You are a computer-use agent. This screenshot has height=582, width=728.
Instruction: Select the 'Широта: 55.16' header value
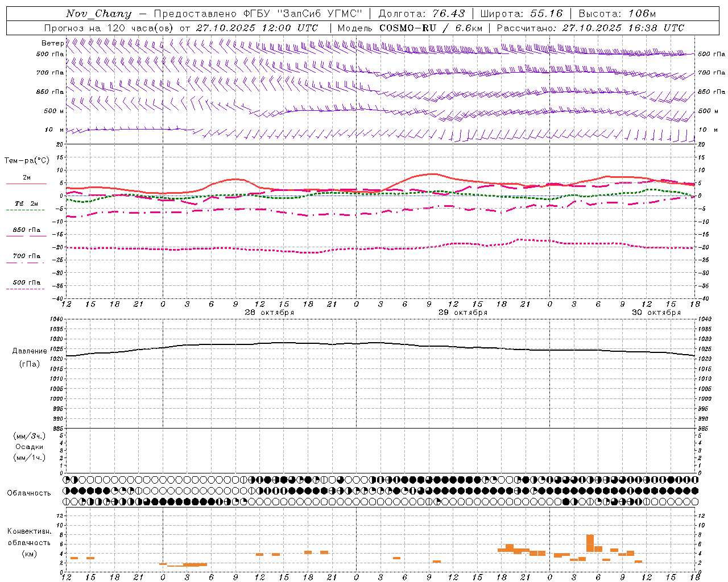[522, 14]
